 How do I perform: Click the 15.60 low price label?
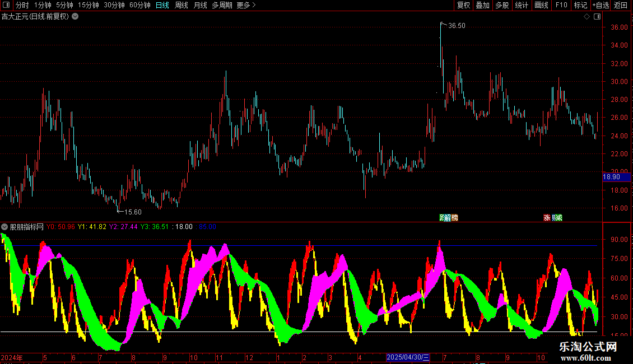(133, 212)
